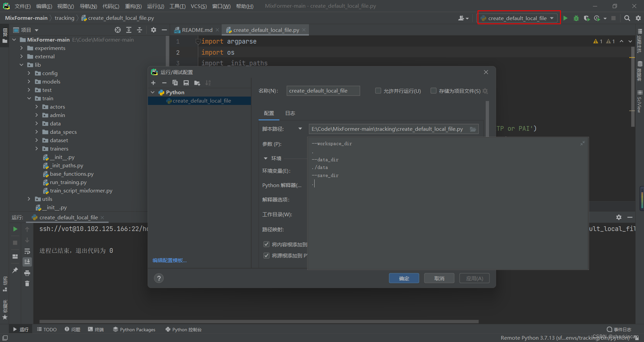The width and height of the screenshot is (644, 342).
Task: Open IDE Settings via gear icon
Action: point(638,18)
